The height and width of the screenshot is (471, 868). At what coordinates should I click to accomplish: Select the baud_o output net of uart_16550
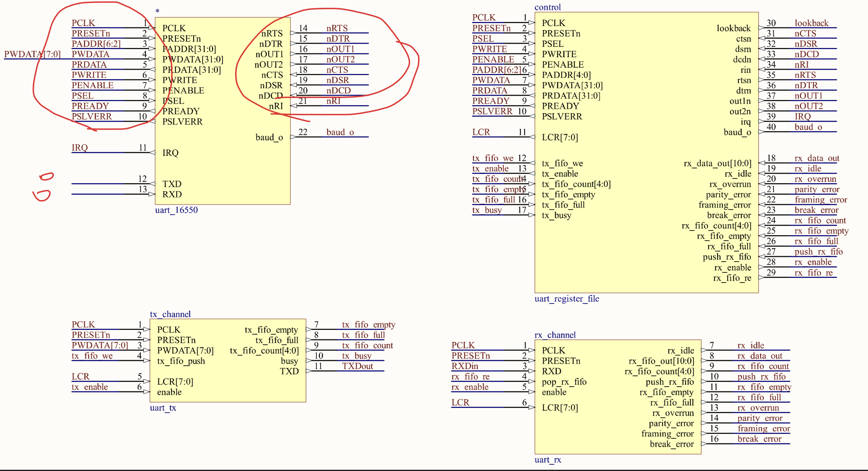(x=340, y=132)
